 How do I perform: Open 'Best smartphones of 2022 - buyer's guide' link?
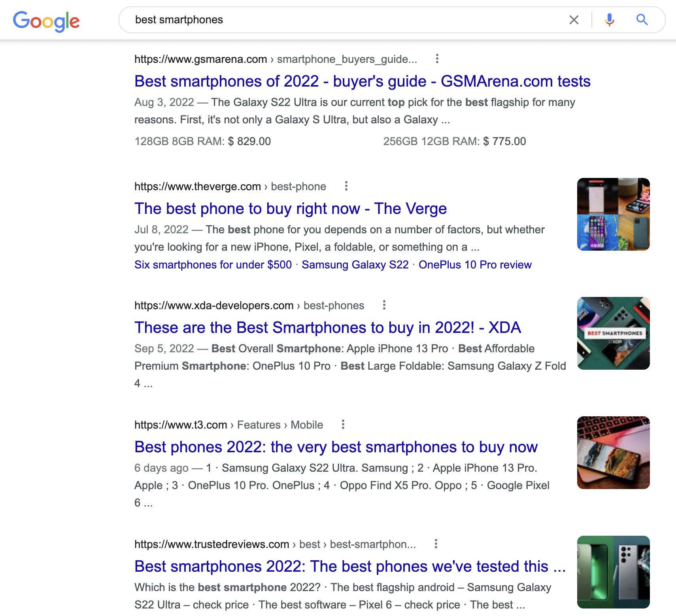[363, 81]
